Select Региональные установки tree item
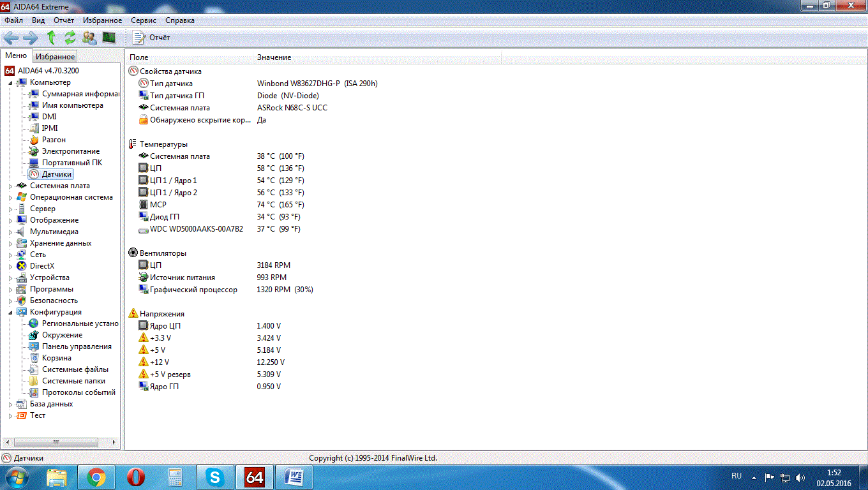 (80, 323)
